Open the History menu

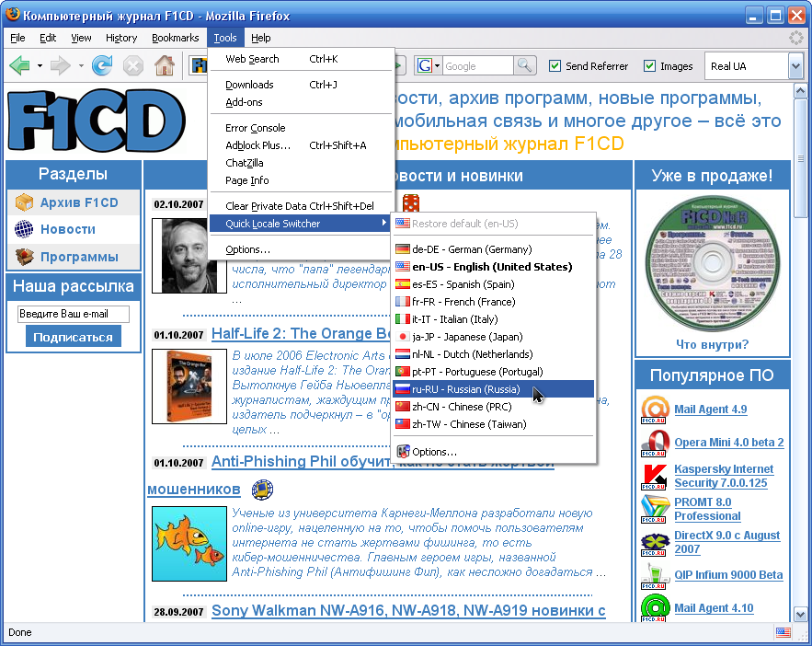coord(121,38)
